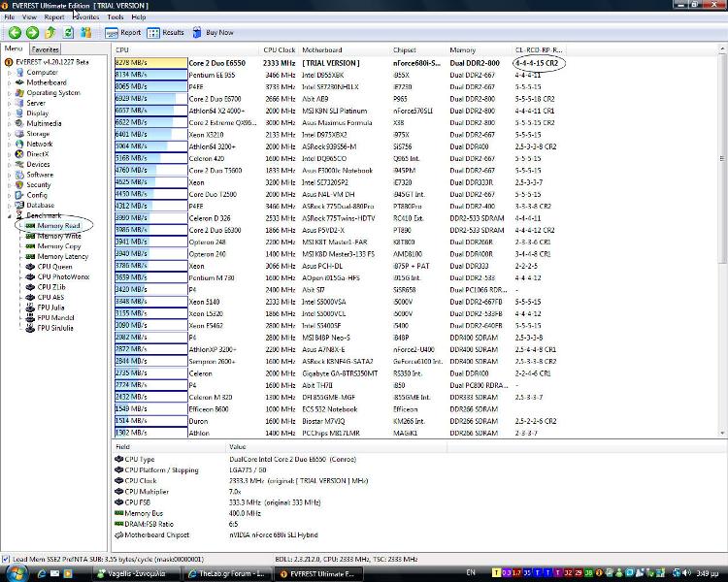Expand the Computer tree node

(x=10, y=72)
